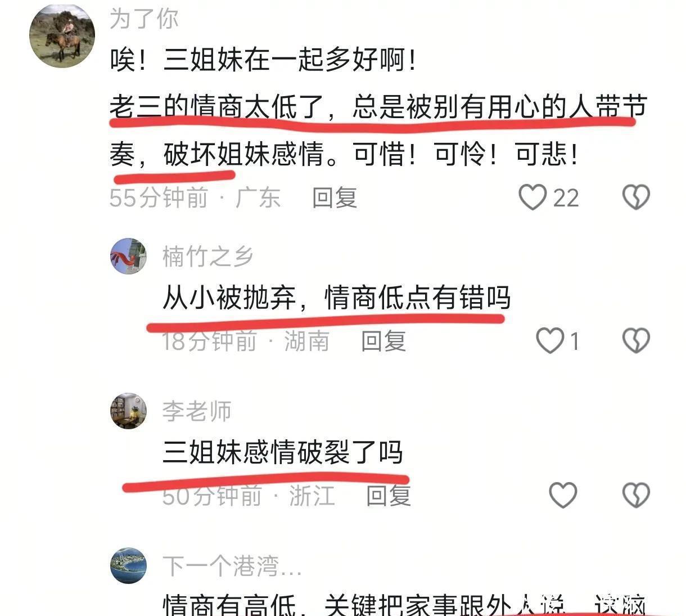The image size is (686, 616).
Task: Reply to 李老师's comment from 浙江
Action: 389,496
